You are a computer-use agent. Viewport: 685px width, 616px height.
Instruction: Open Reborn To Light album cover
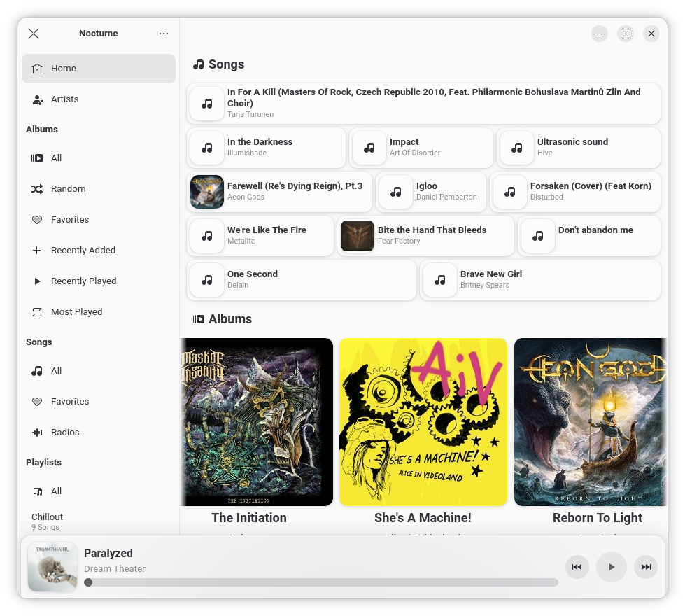[x=591, y=422]
